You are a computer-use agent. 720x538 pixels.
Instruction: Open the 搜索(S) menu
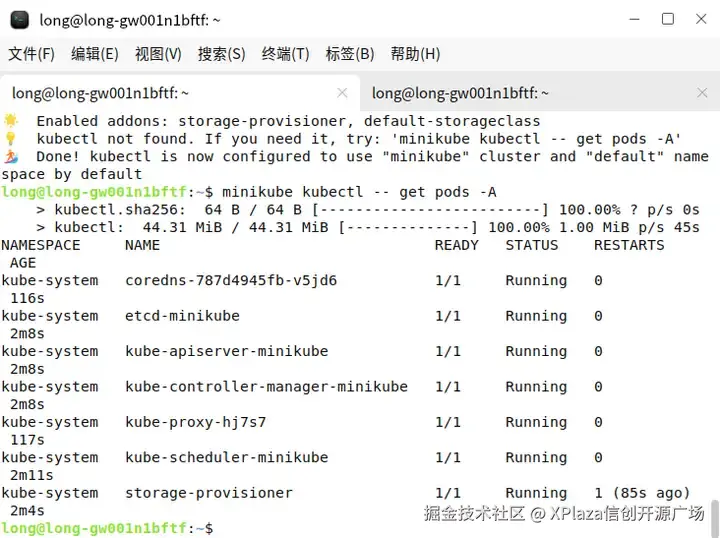coord(221,54)
